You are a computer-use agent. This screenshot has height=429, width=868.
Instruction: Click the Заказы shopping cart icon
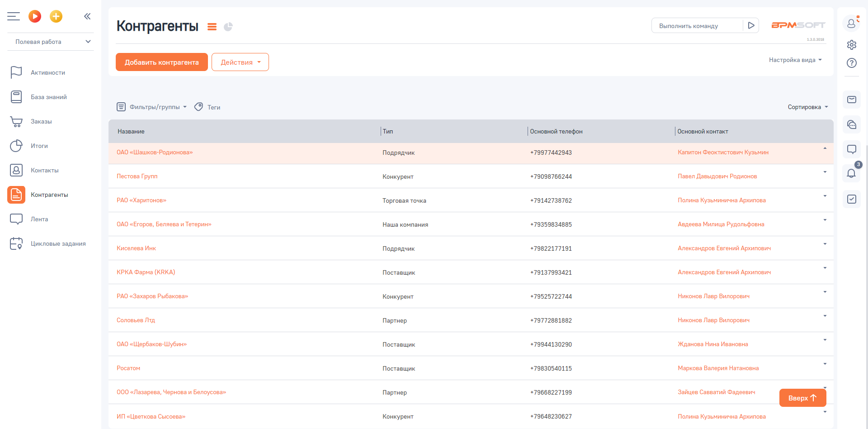16,121
